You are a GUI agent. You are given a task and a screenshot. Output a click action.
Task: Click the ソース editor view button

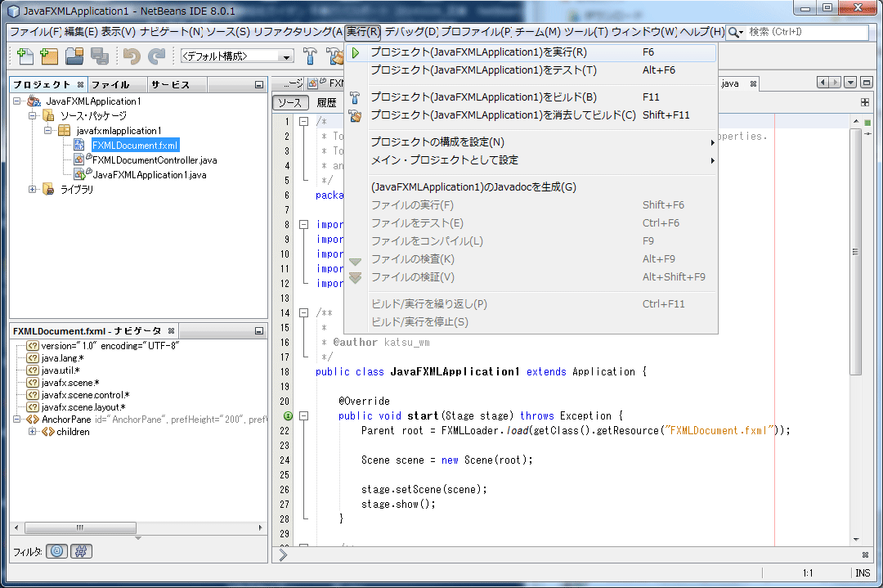pos(290,102)
